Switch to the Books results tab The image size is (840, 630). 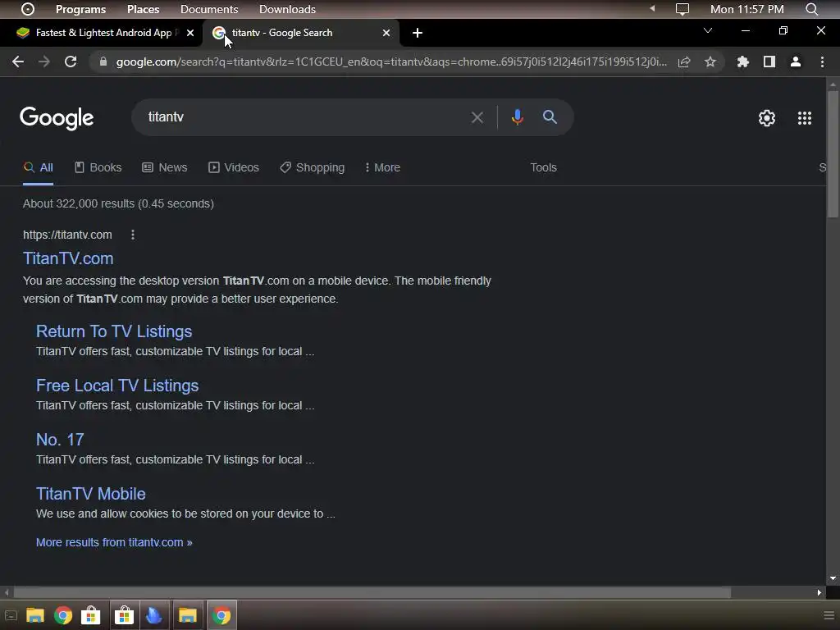pos(98,167)
